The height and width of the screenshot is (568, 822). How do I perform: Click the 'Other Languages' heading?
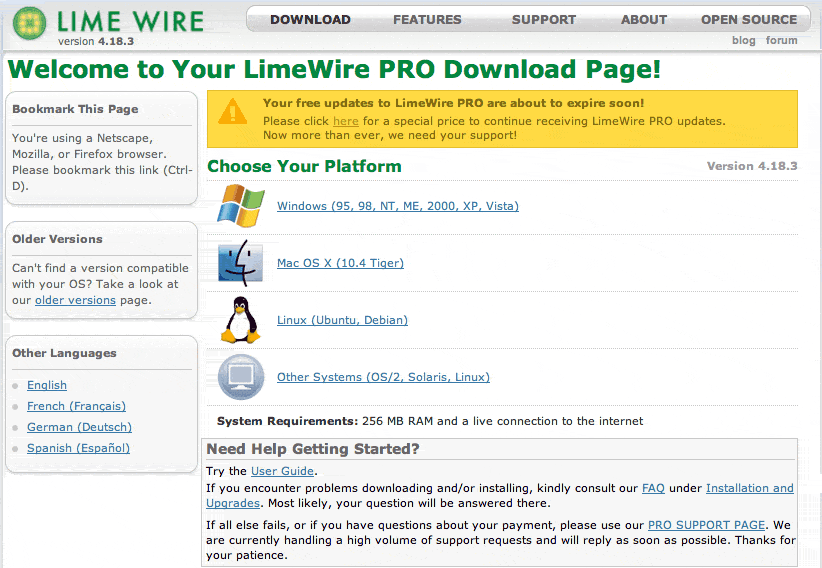(x=64, y=353)
